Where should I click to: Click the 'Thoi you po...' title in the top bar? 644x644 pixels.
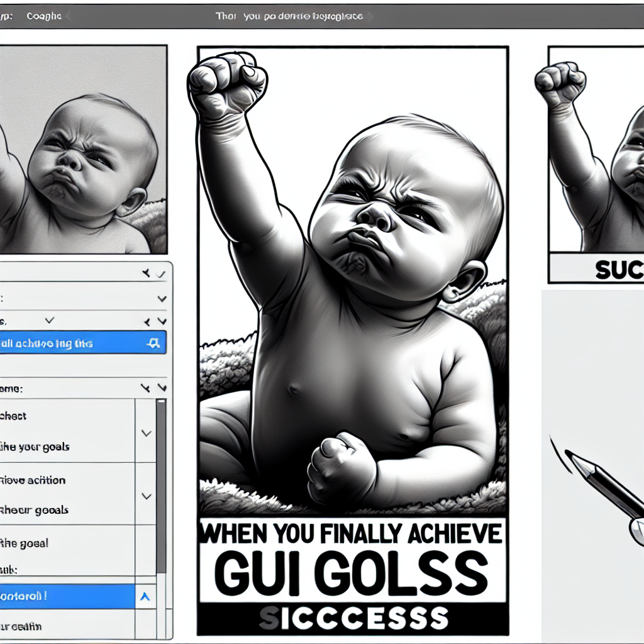click(x=289, y=16)
